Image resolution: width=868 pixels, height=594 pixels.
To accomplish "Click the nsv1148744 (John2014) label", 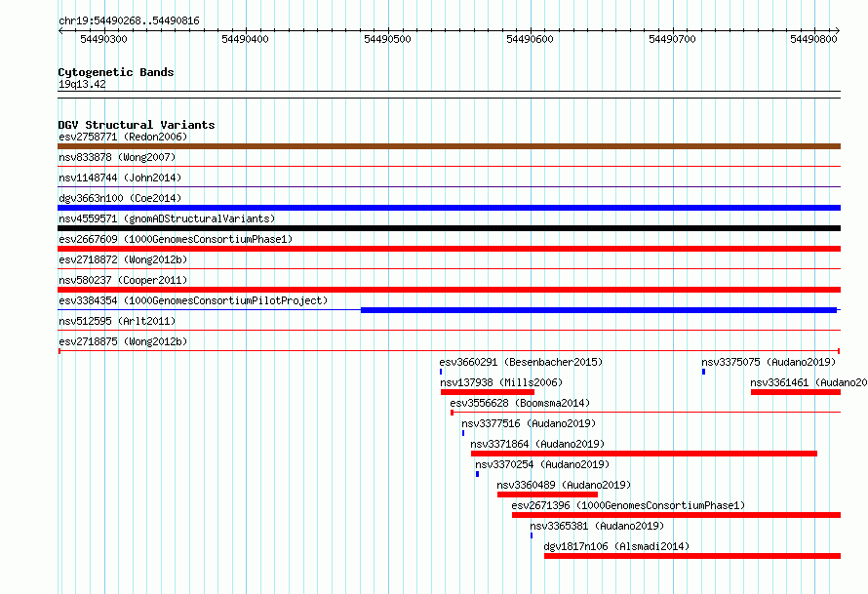I will click(x=120, y=178).
